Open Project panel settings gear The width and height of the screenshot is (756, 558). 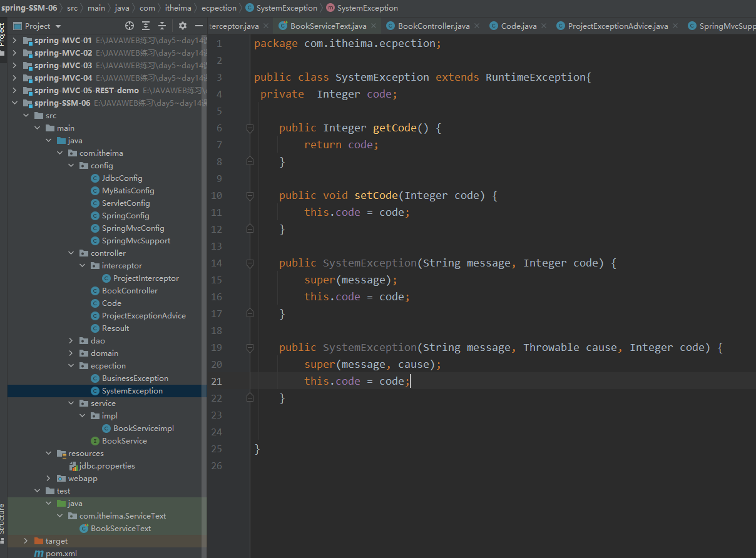point(183,26)
